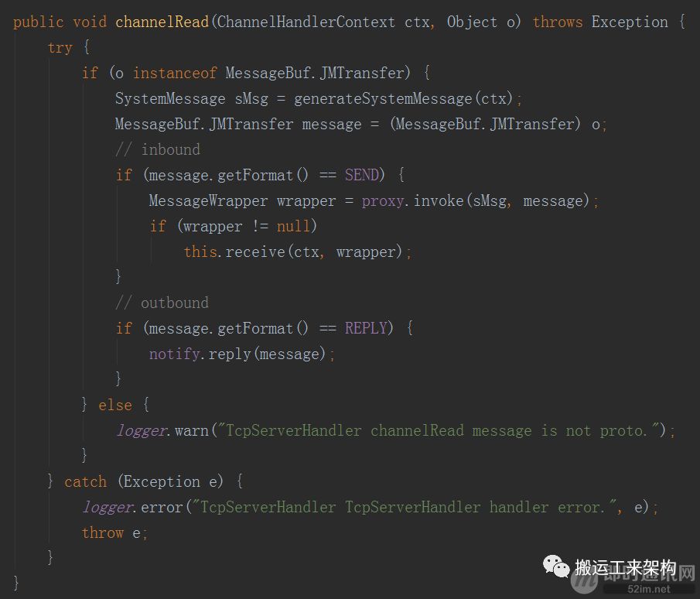Click the instanceof keyword
Image resolution: width=700 pixels, height=599 pixels.
tap(175, 73)
